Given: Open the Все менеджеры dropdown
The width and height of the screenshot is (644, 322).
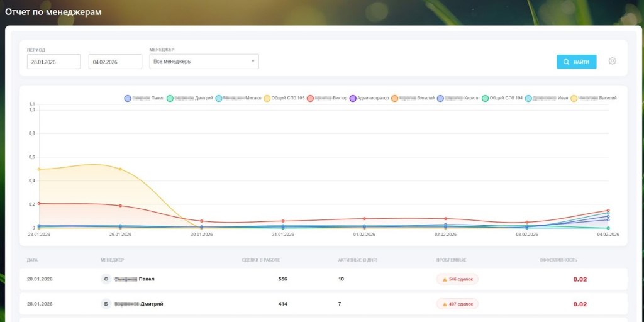Looking at the screenshot, I should [204, 62].
